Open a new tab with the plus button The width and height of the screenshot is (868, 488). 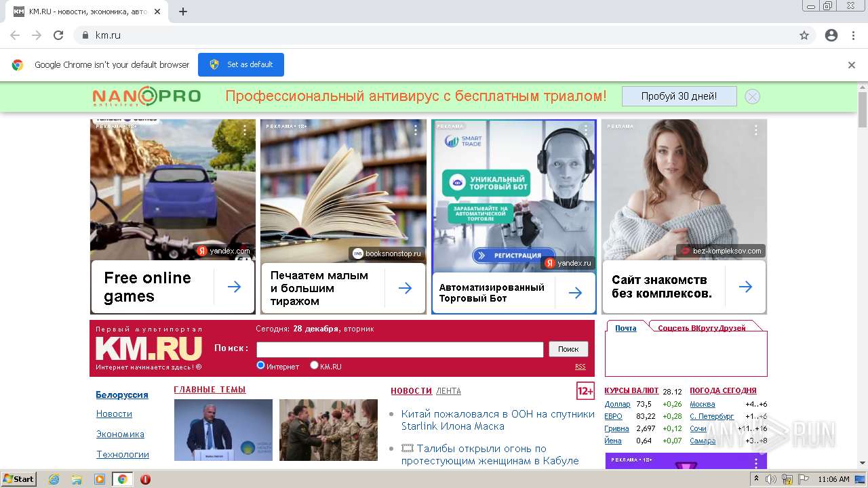[x=183, y=12]
